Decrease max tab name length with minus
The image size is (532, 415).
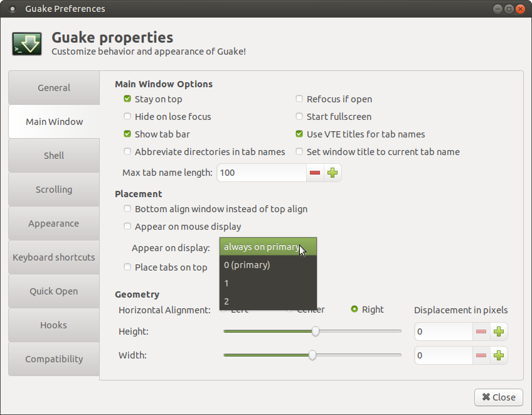click(315, 173)
